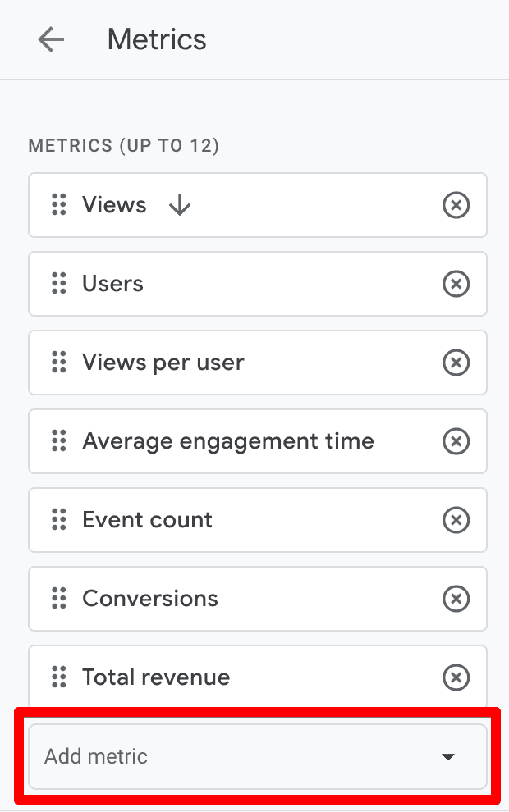
Task: Remove the Event count metric
Action: pyautogui.click(x=456, y=520)
